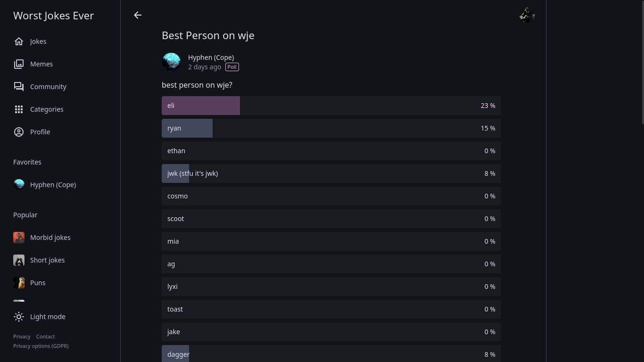This screenshot has height=362, width=644.
Task: Click the Categories grid icon
Action: (19, 109)
